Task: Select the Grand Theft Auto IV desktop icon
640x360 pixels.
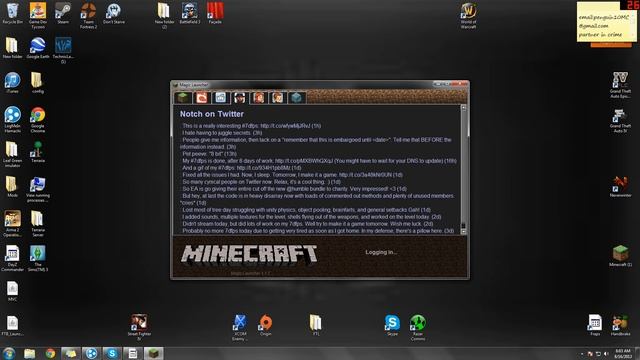Action: [620, 121]
